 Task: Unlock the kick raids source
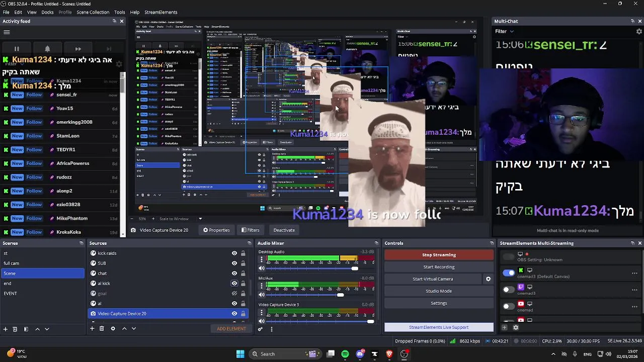pyautogui.click(x=243, y=253)
